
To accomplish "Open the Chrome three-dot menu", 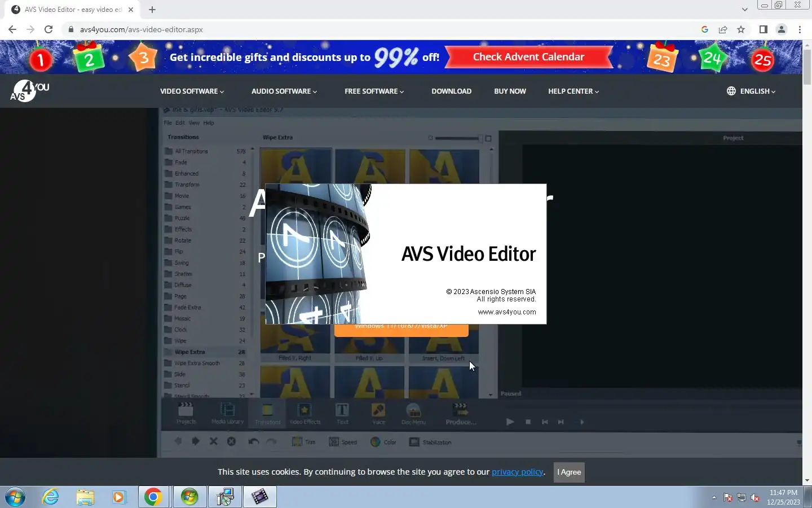I will click(x=800, y=29).
